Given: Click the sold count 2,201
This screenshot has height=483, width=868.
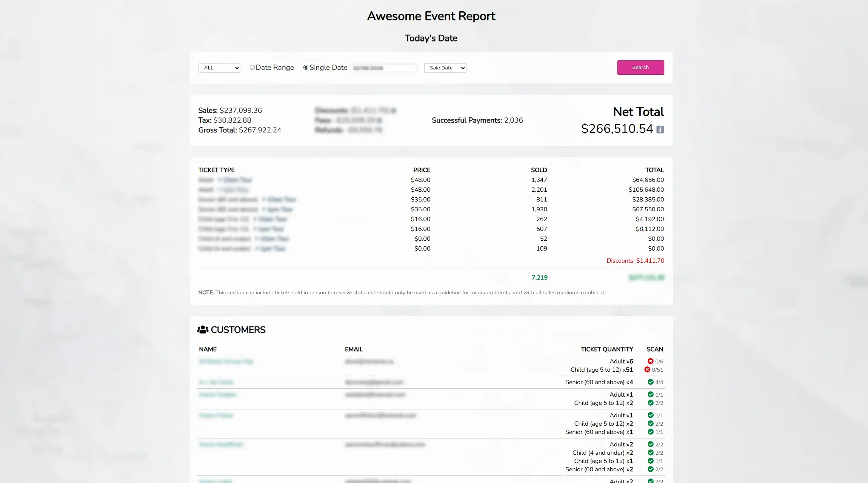Looking at the screenshot, I should pos(539,190).
